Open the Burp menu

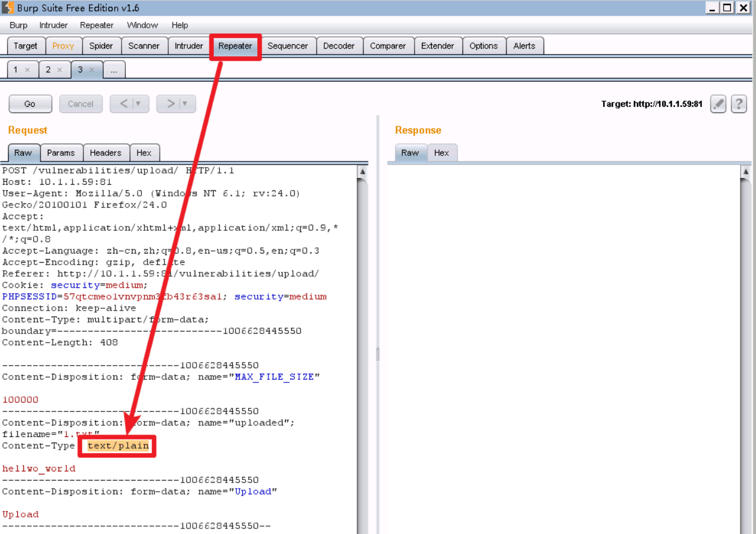click(x=18, y=25)
